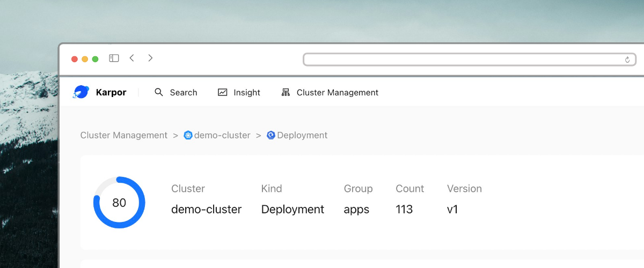Click the magnifier icon beside Search
This screenshot has width=644, height=268.
tap(159, 92)
